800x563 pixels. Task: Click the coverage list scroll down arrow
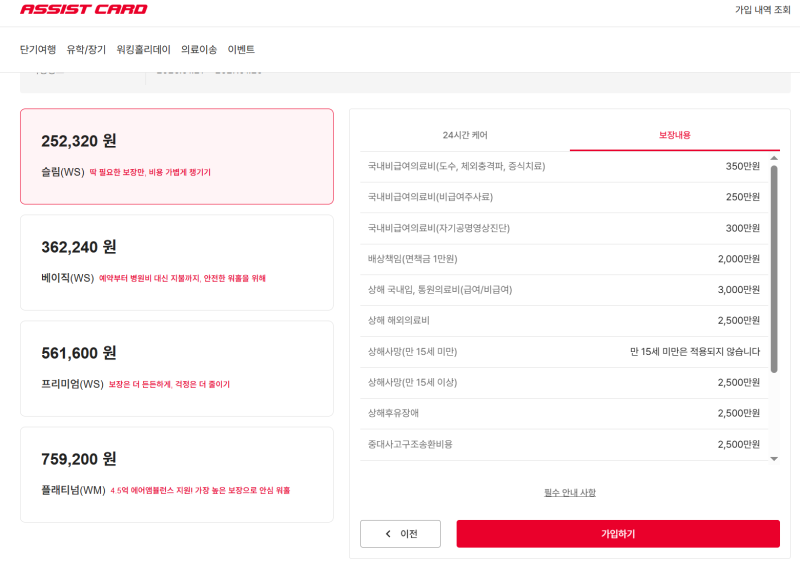point(774,458)
